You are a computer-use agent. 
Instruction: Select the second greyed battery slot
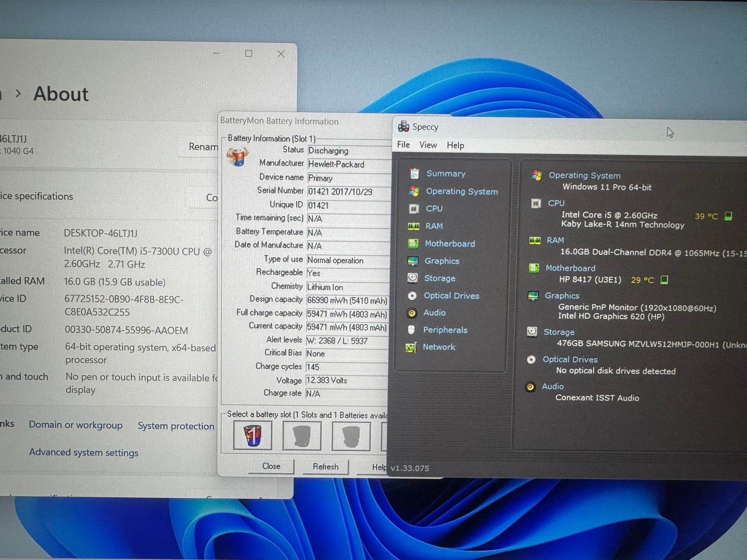(x=302, y=436)
